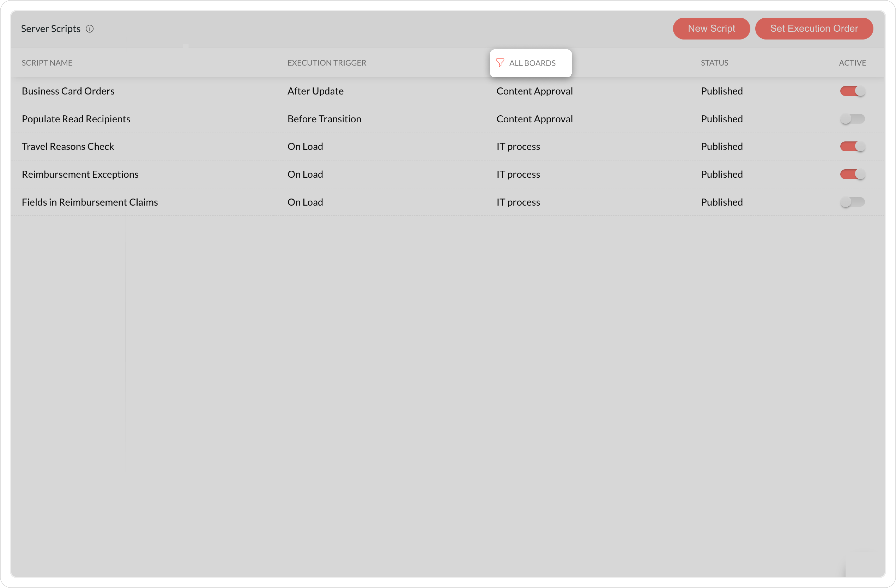
Task: Click the SCRIPT NAME column header
Action: coord(47,63)
